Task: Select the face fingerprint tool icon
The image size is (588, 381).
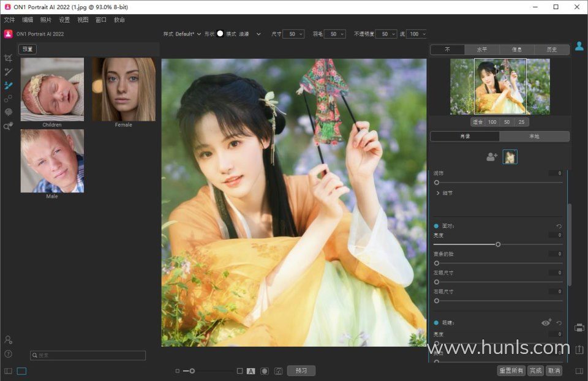Action: click(8, 112)
